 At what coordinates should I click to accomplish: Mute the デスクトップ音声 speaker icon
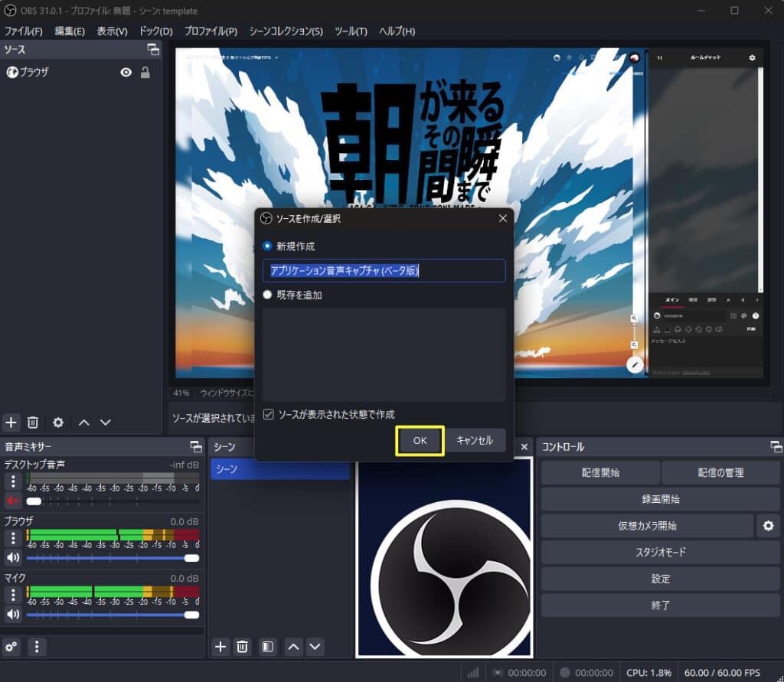pos(13,501)
